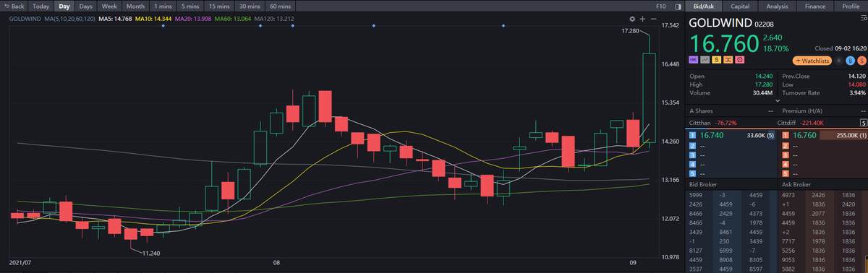Switch chart to Month timeframe

point(135,6)
